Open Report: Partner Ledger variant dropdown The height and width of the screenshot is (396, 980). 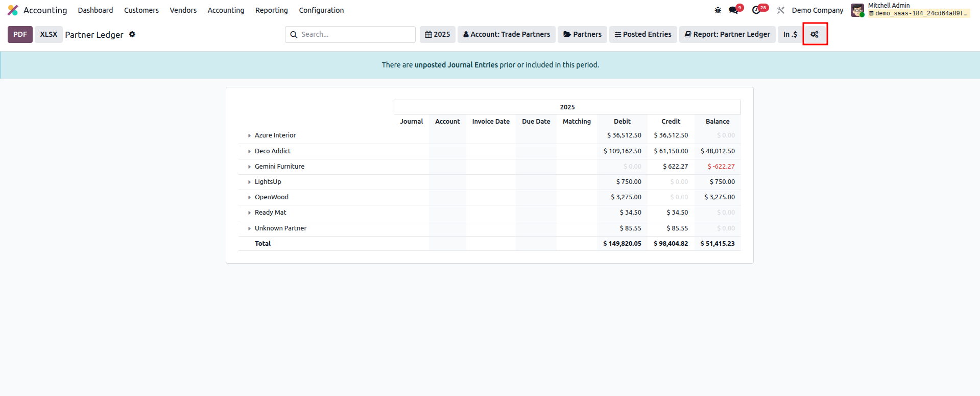click(x=727, y=34)
